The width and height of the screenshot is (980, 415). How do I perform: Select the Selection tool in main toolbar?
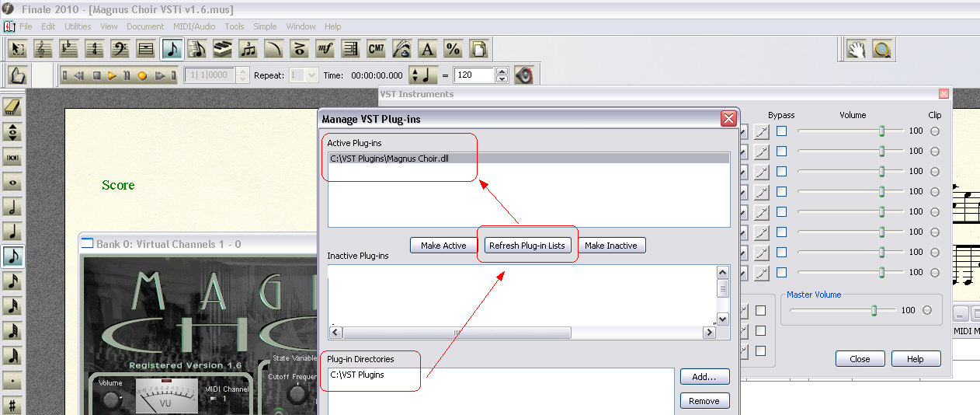(18, 49)
